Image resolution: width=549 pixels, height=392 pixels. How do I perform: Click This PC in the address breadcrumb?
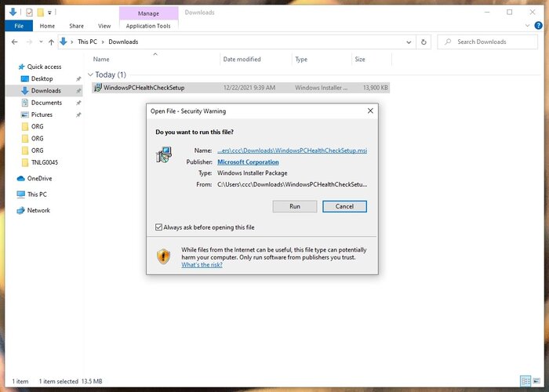coord(87,42)
